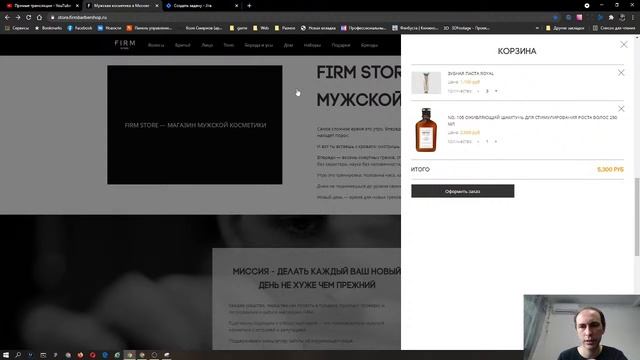Screen dimensions: 640x360
Task: Open Другие закладки folder
Action: coord(565,28)
